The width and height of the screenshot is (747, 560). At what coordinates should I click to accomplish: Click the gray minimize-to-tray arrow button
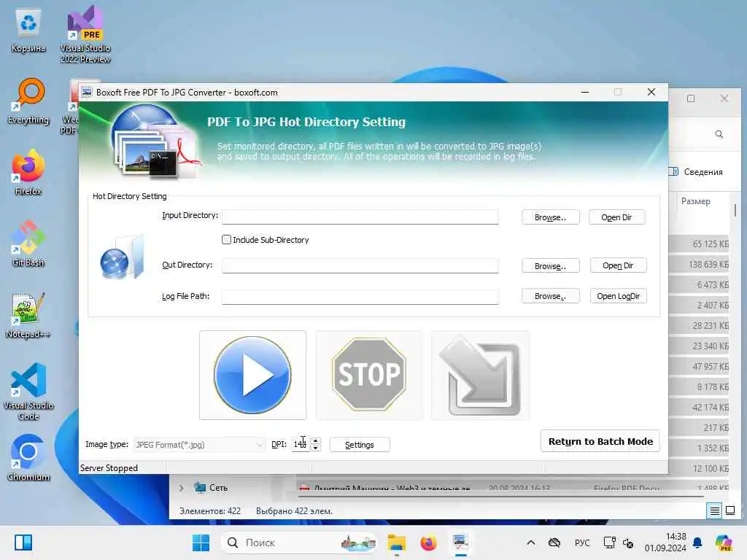[480, 375]
